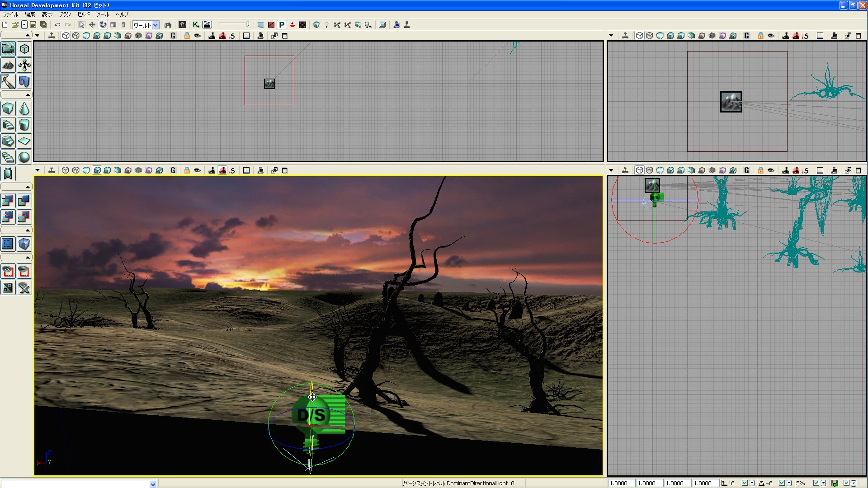The width and height of the screenshot is (868, 488).
Task: Open the drag grid size dropdown arrow
Action: [x=752, y=483]
